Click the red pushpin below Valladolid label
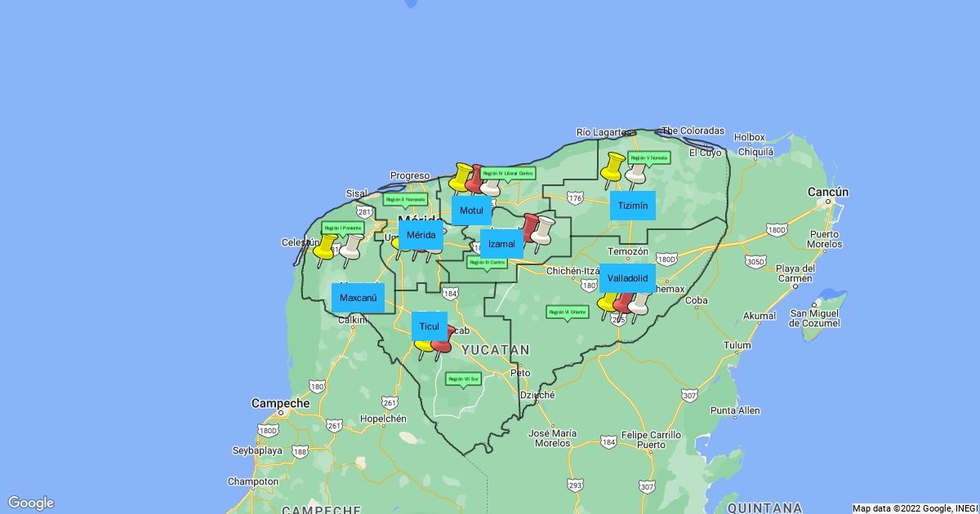 click(625, 302)
